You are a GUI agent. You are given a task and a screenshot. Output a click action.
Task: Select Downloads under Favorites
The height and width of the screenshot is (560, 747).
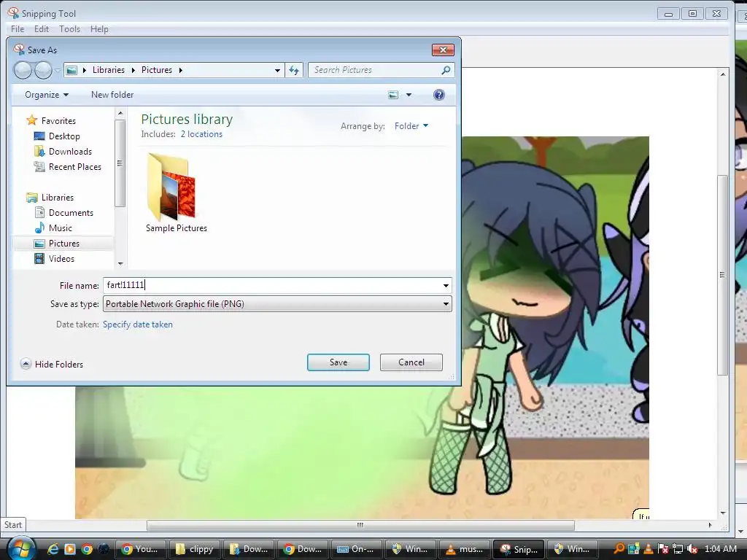[69, 152]
